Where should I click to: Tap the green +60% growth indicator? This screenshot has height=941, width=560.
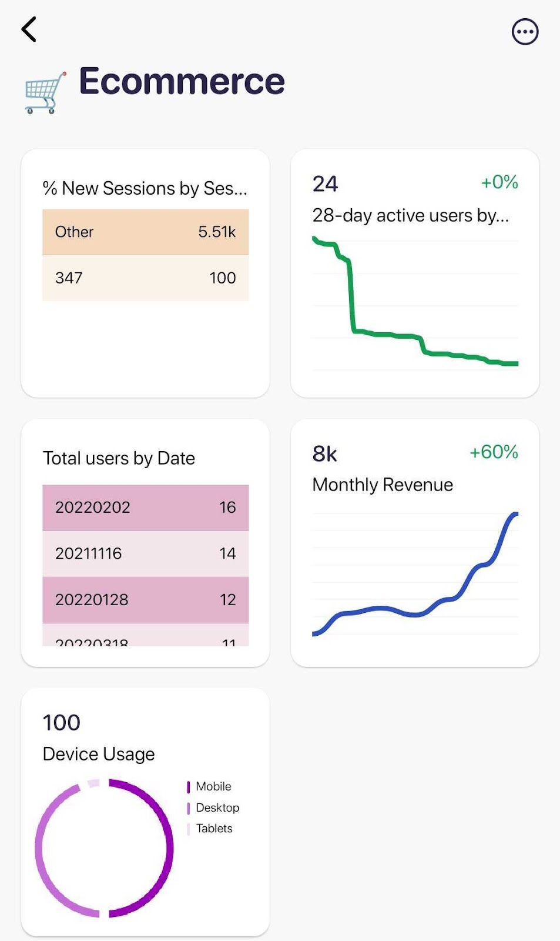coord(494,453)
